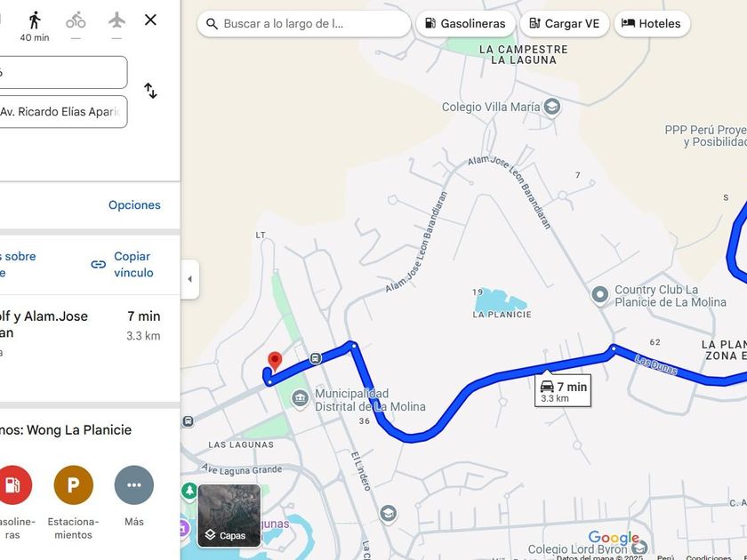Select the Cargar VE chip
Viewport: 747px width, 560px height.
pos(565,23)
